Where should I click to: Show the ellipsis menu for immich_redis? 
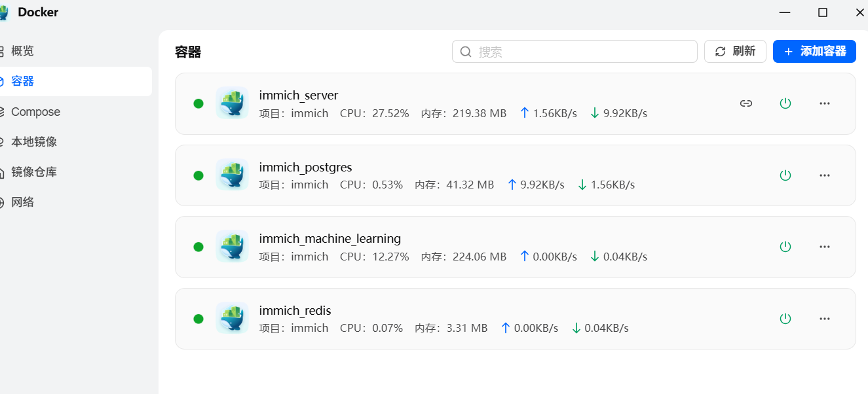(x=825, y=319)
